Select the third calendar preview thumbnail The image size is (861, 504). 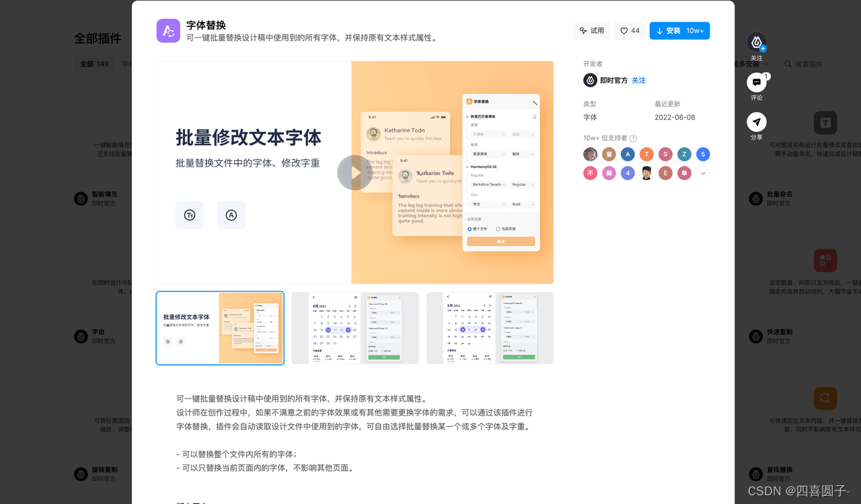coord(490,328)
